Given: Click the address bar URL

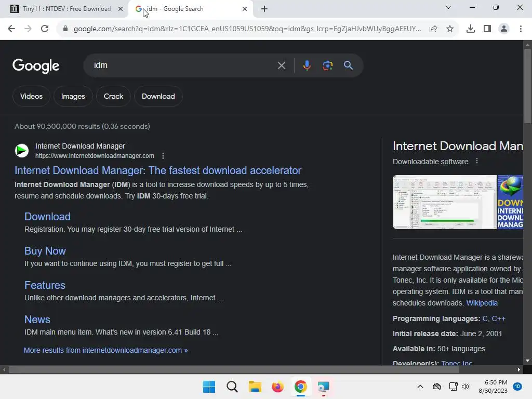Looking at the screenshot, I should click(247, 29).
